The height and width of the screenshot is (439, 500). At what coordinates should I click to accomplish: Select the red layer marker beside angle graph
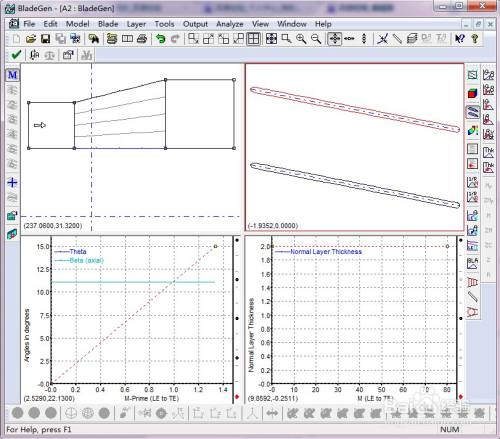point(237,397)
